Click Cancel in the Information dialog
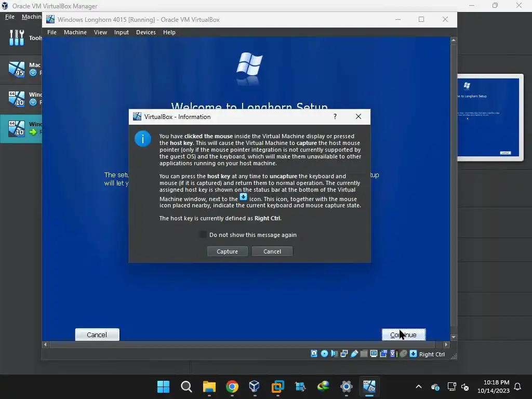The height and width of the screenshot is (399, 532). pyautogui.click(x=272, y=251)
